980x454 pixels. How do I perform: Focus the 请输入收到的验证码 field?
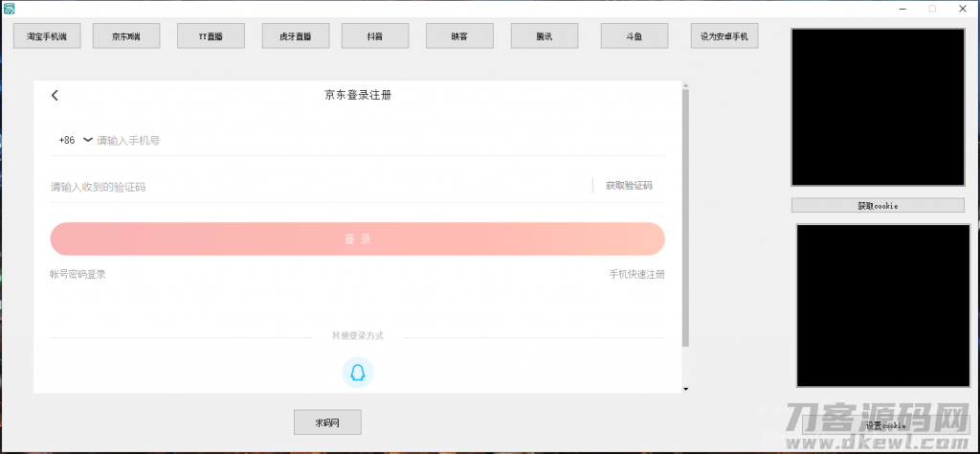[319, 187]
